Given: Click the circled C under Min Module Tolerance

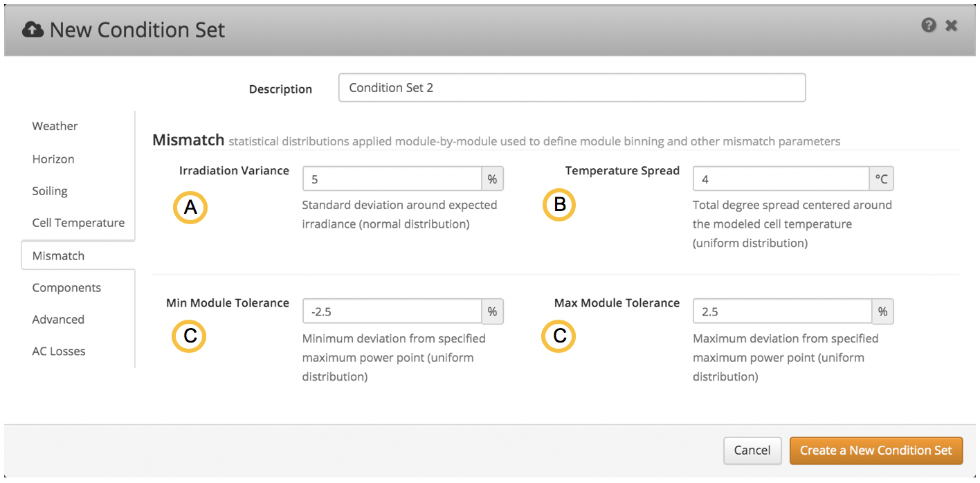Looking at the screenshot, I should pos(188,337).
